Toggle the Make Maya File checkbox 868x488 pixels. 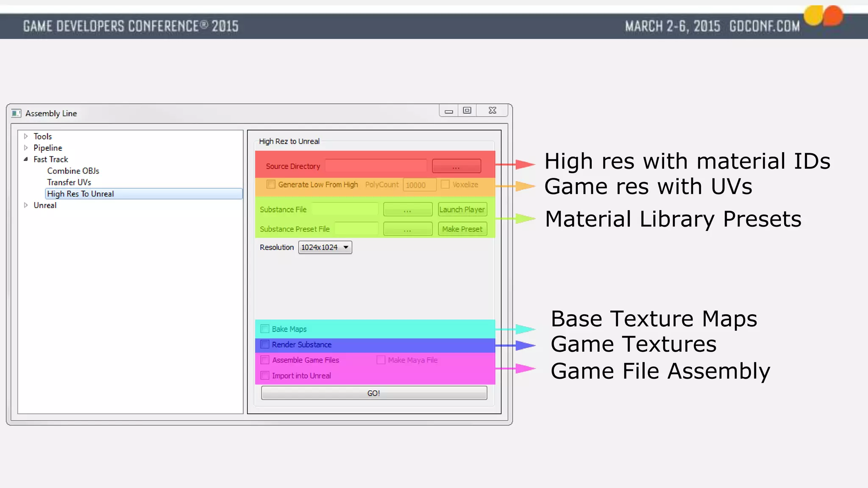[381, 360]
